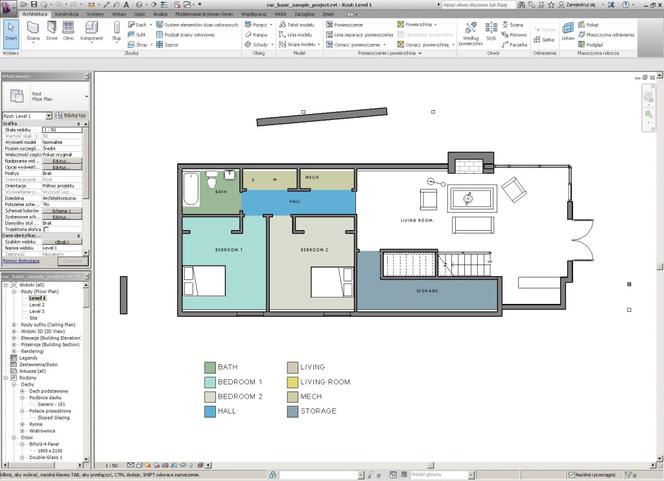Select the Strop floor tool
Viewport: 664px width, 481px height.
[x=138, y=44]
